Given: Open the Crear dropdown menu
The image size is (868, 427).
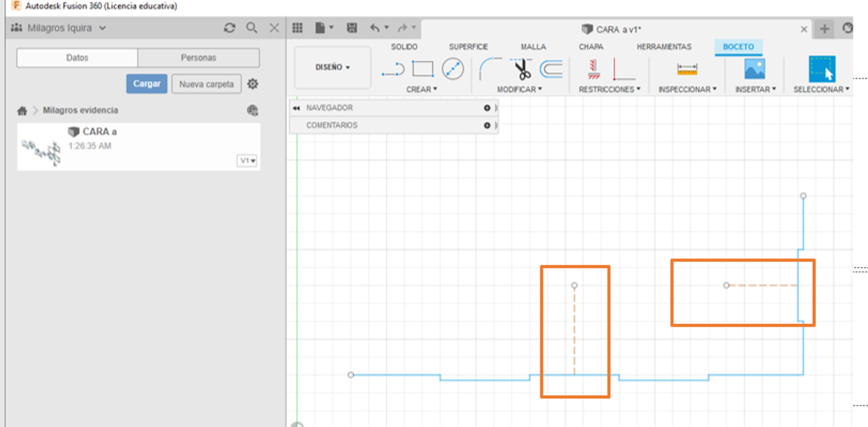Looking at the screenshot, I should pyautogui.click(x=421, y=89).
